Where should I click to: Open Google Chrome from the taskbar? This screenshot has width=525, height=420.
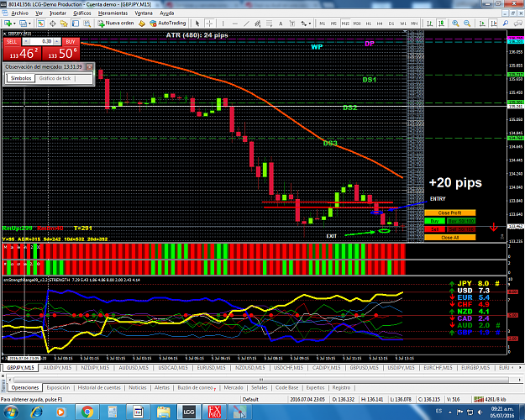coord(87,412)
